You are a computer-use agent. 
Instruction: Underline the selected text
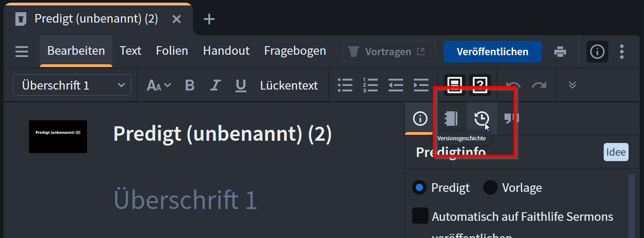pos(241,85)
